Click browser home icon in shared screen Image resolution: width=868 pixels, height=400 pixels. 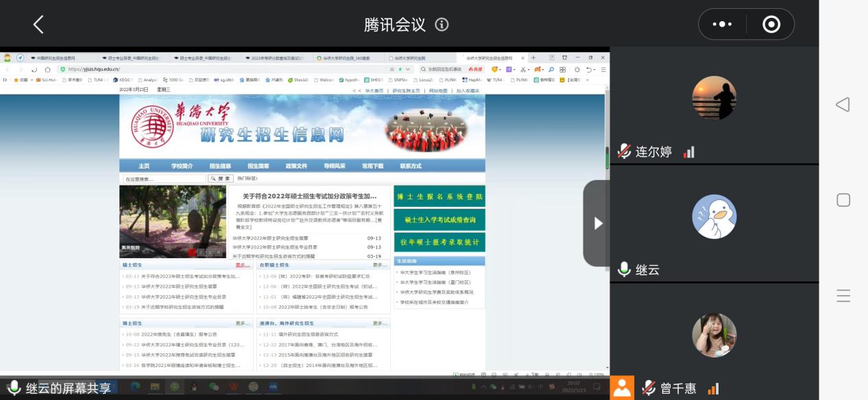[x=47, y=69]
